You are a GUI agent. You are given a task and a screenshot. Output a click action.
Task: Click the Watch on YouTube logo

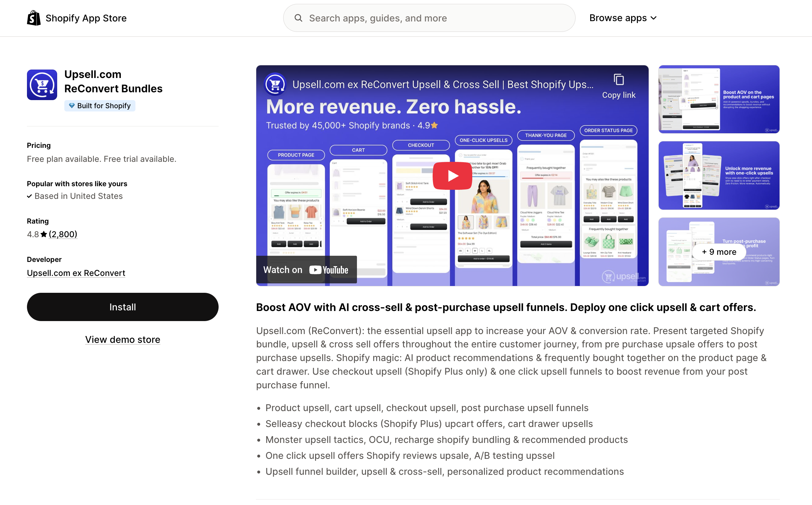(x=328, y=270)
